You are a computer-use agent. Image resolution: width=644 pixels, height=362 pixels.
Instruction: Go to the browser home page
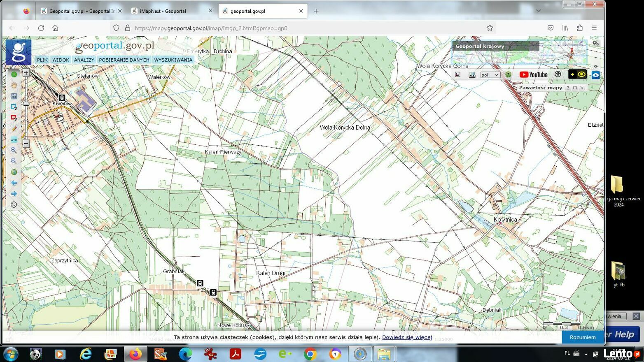pos(55,28)
